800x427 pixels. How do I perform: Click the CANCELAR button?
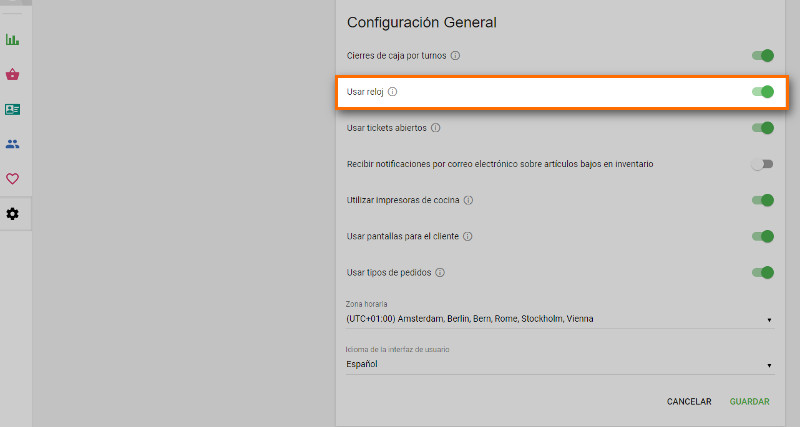pyautogui.click(x=689, y=401)
